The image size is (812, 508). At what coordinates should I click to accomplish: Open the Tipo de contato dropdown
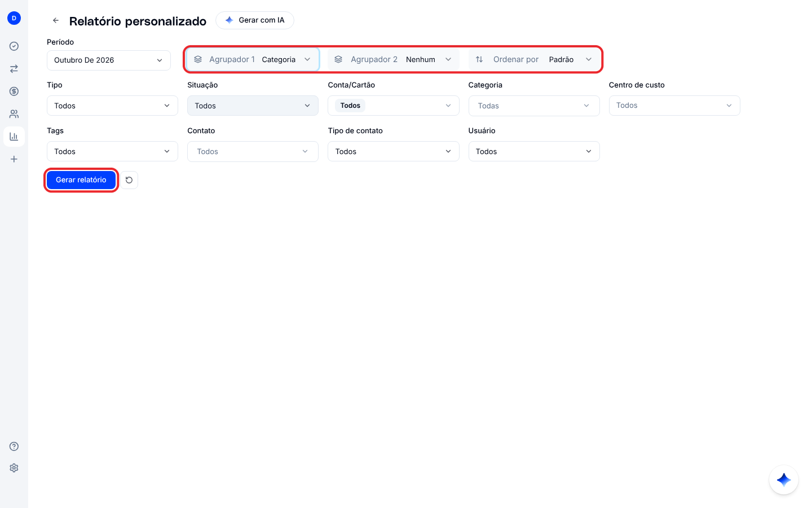394,151
